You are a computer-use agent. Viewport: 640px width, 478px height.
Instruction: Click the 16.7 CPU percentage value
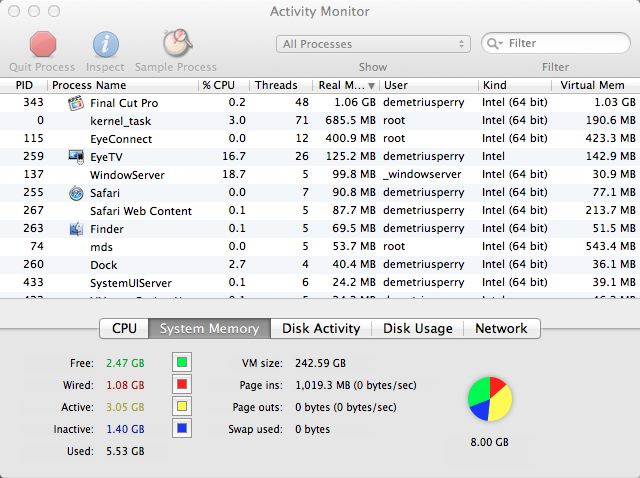coord(234,156)
